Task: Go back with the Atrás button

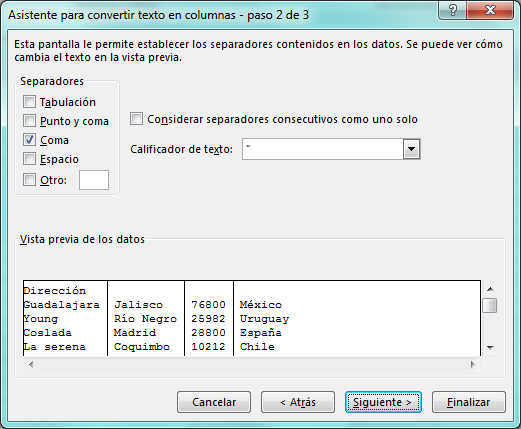Action: (x=298, y=402)
